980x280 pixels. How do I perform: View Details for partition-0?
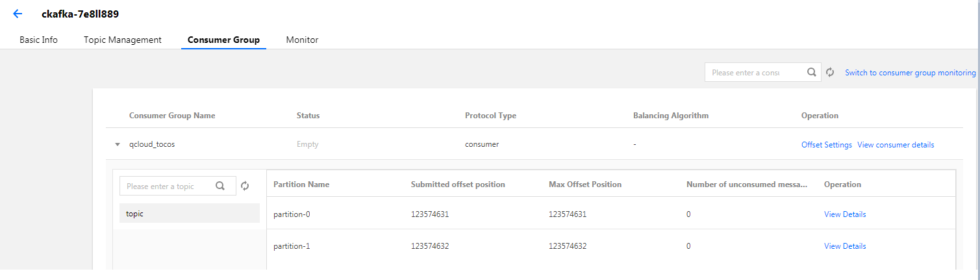click(x=845, y=214)
